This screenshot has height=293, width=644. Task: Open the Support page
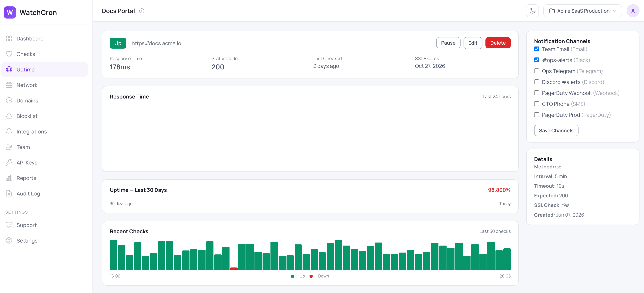pos(45,225)
